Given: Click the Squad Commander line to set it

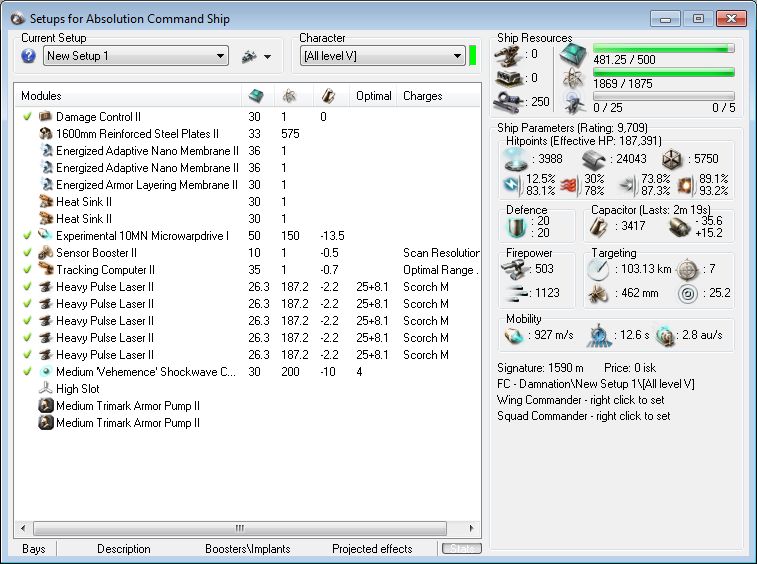Looking at the screenshot, I should pos(583,416).
